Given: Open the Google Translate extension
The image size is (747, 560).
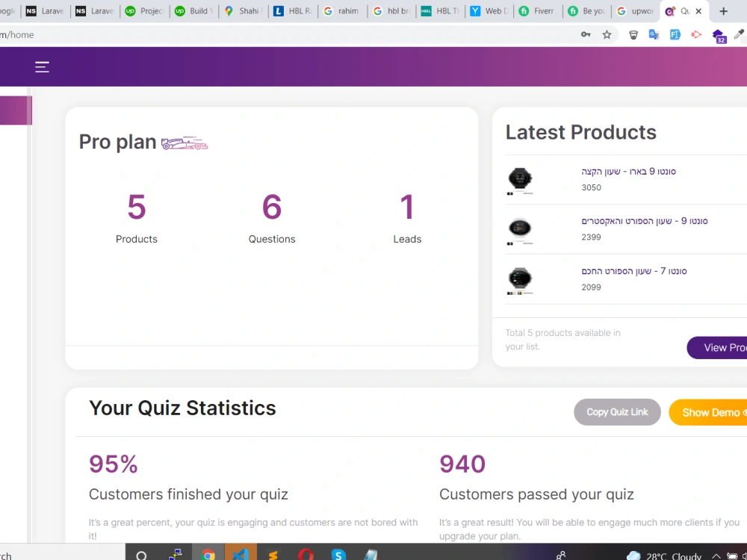Looking at the screenshot, I should point(654,34).
